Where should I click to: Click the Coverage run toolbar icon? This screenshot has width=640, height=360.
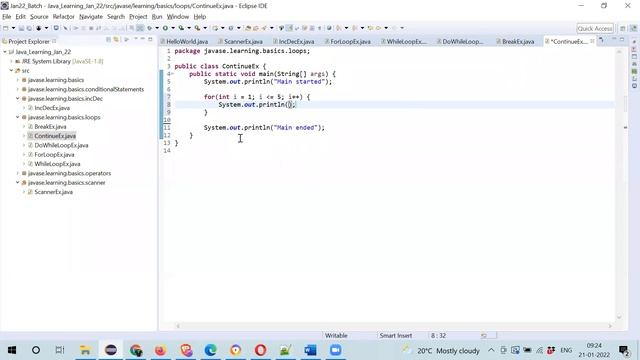[x=181, y=28]
